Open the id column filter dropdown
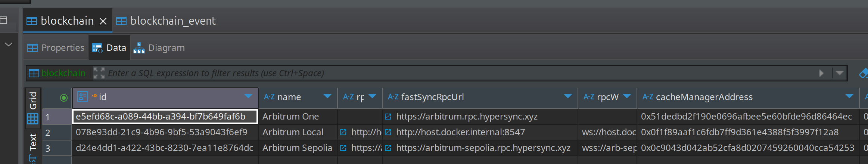868x164 pixels. tap(248, 96)
